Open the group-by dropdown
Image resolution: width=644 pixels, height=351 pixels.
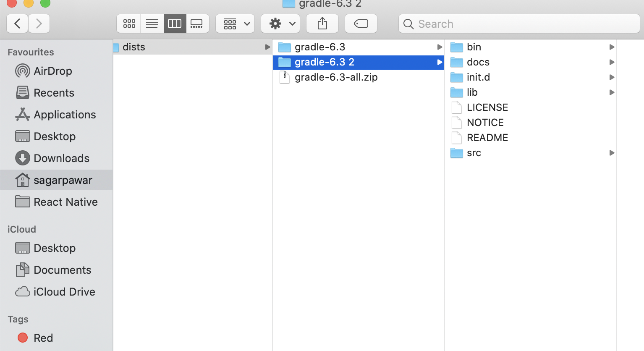235,24
